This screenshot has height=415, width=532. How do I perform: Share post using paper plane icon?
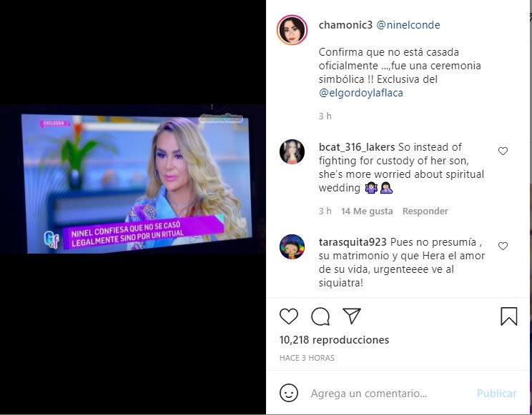click(x=352, y=316)
